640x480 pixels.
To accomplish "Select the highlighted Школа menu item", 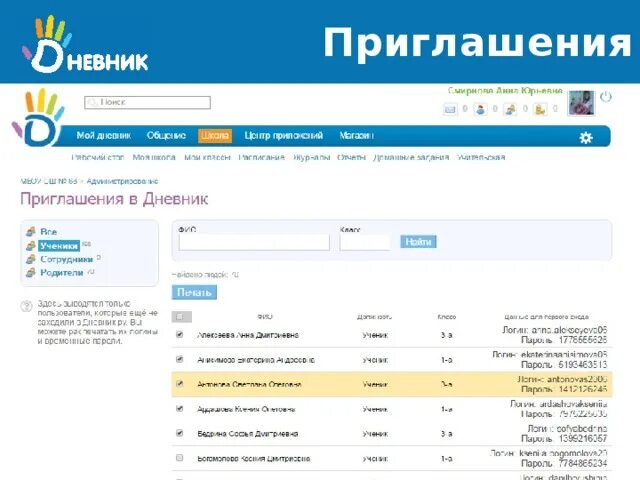I will pyautogui.click(x=215, y=136).
